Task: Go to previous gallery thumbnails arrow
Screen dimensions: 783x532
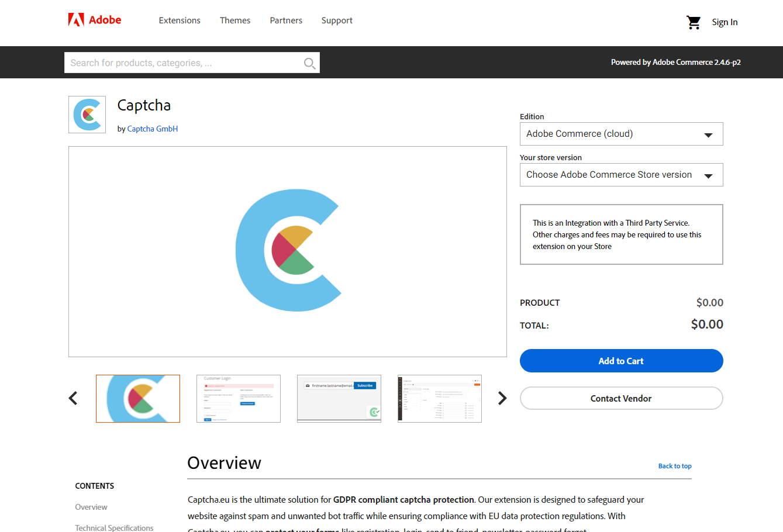Action: tap(73, 398)
